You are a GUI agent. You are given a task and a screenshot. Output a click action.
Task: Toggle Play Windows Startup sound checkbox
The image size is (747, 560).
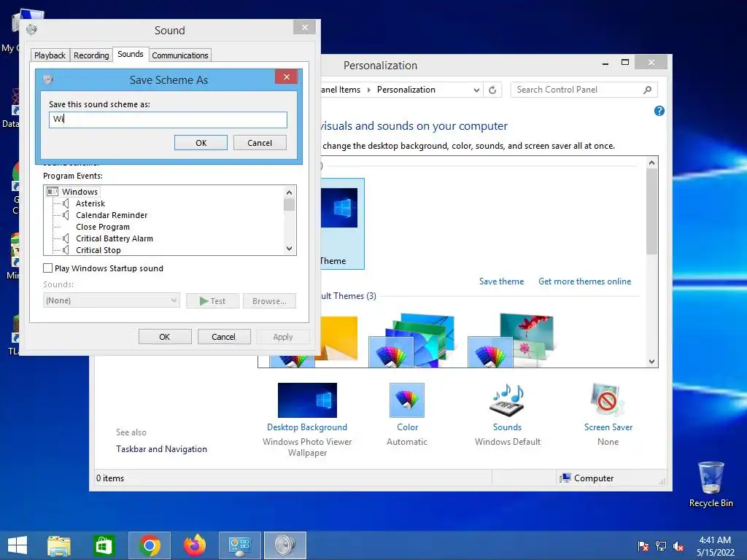[47, 268]
